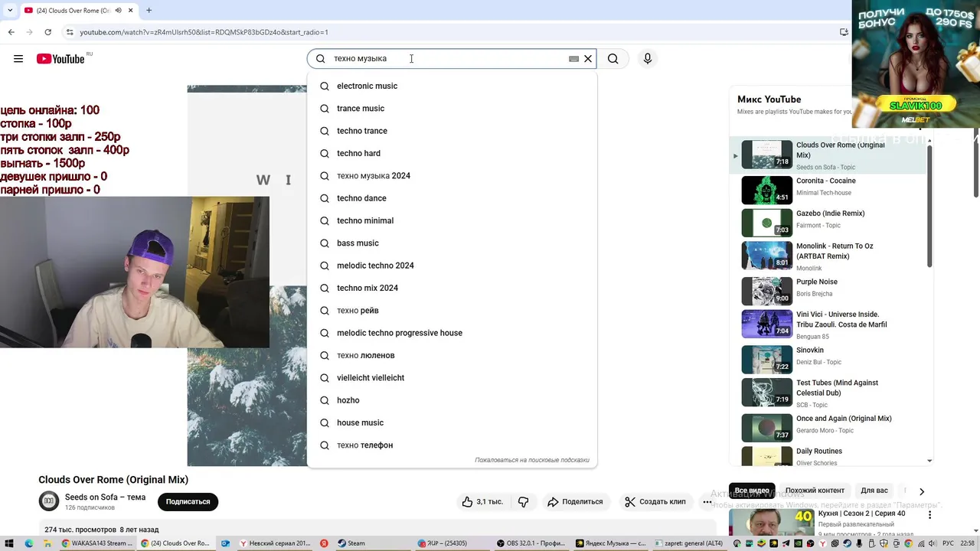Select 'melodic techno progressive house' suggestion
Screen dimensions: 980x551
click(x=452, y=333)
